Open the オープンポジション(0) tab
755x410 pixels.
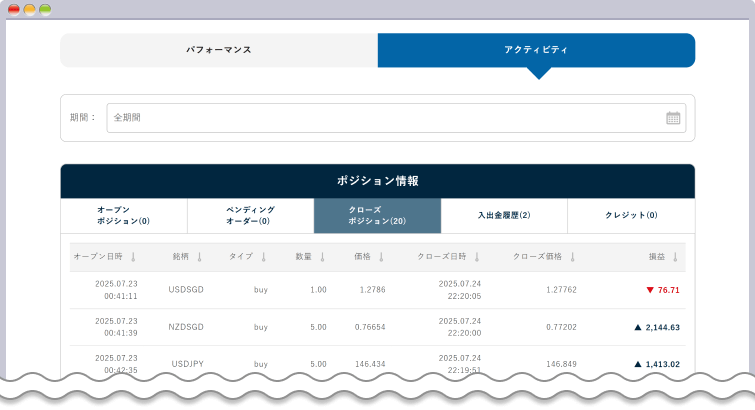coord(124,215)
